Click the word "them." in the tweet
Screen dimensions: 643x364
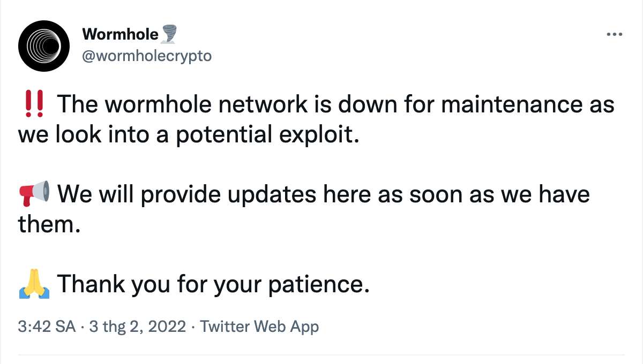(x=49, y=224)
